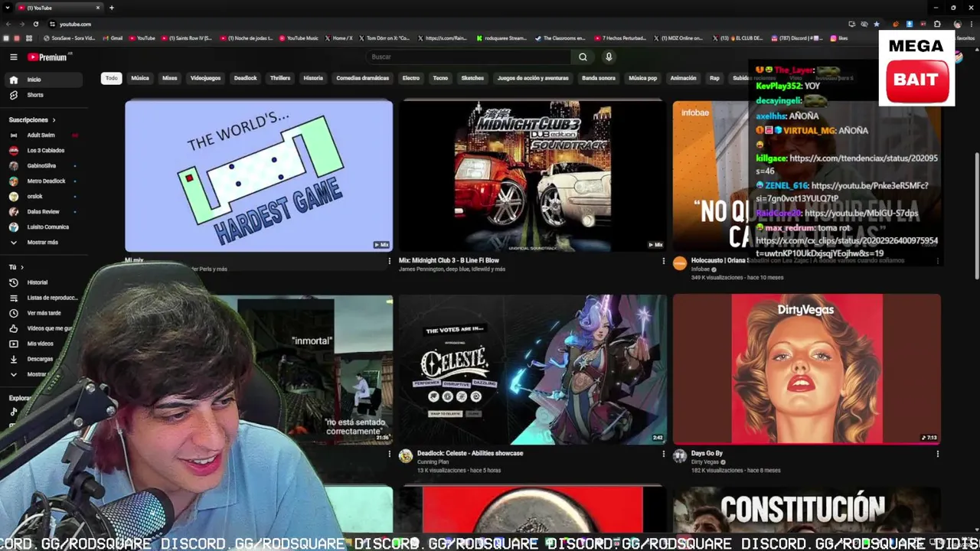Open YouTube Music bookmark
The height and width of the screenshot is (551, 980).
coord(299,37)
